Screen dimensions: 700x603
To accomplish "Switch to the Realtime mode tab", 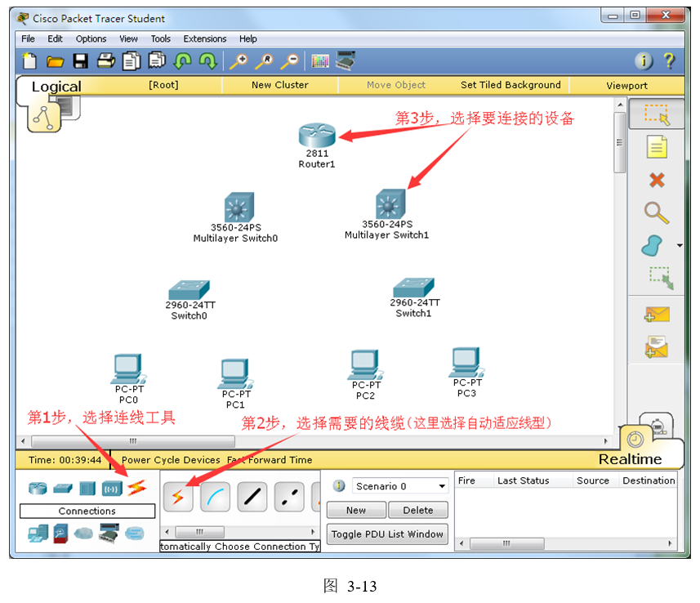I will [x=630, y=459].
